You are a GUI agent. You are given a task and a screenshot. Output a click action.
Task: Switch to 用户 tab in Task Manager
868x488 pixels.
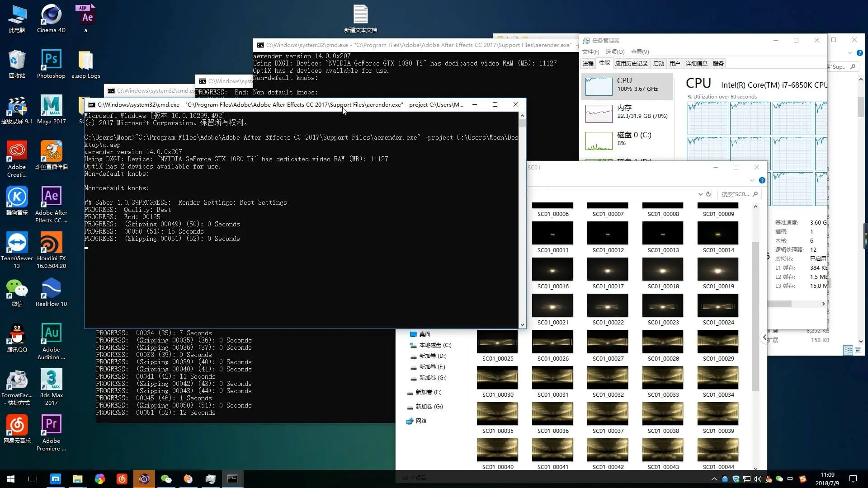675,64
